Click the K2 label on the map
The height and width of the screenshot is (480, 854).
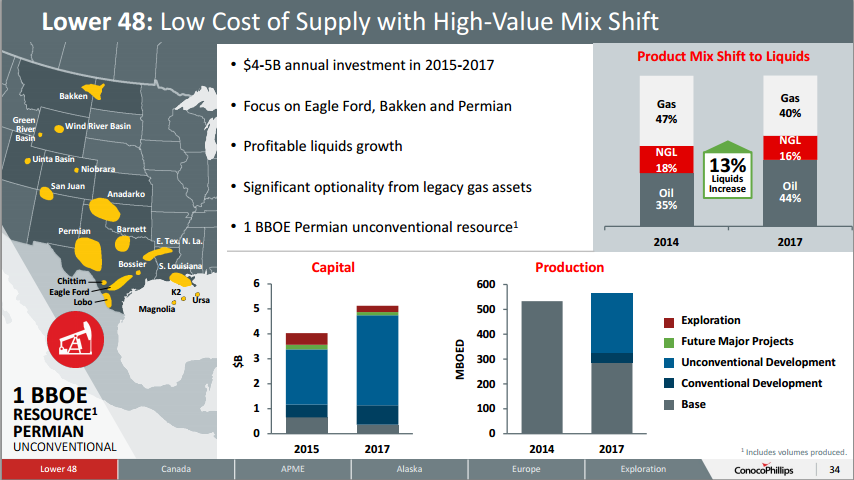pos(176,292)
